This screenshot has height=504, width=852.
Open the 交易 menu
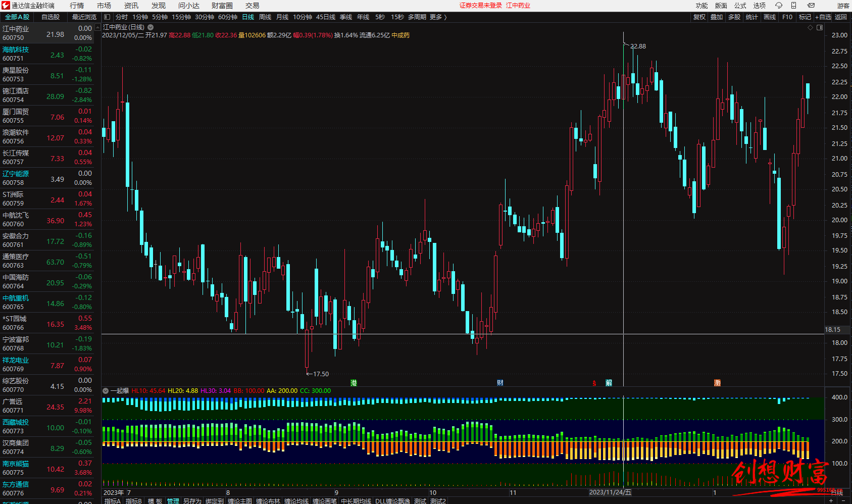pyautogui.click(x=253, y=6)
